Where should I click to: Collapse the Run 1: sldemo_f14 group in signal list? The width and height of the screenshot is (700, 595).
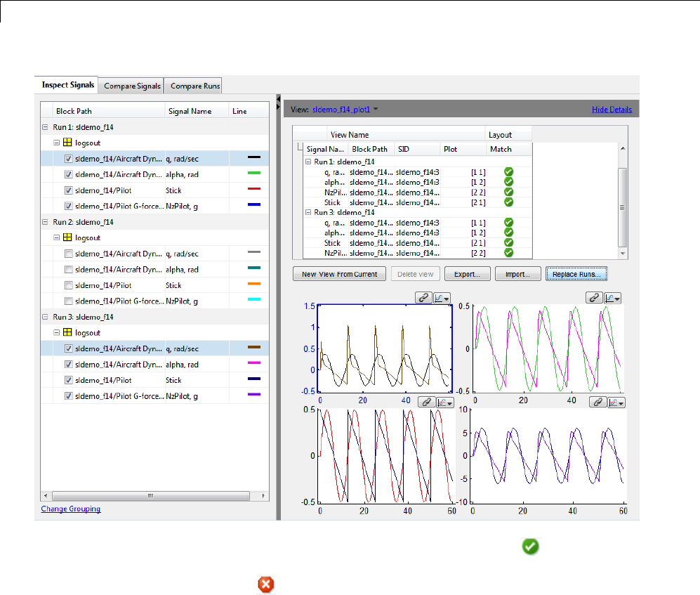[46, 127]
